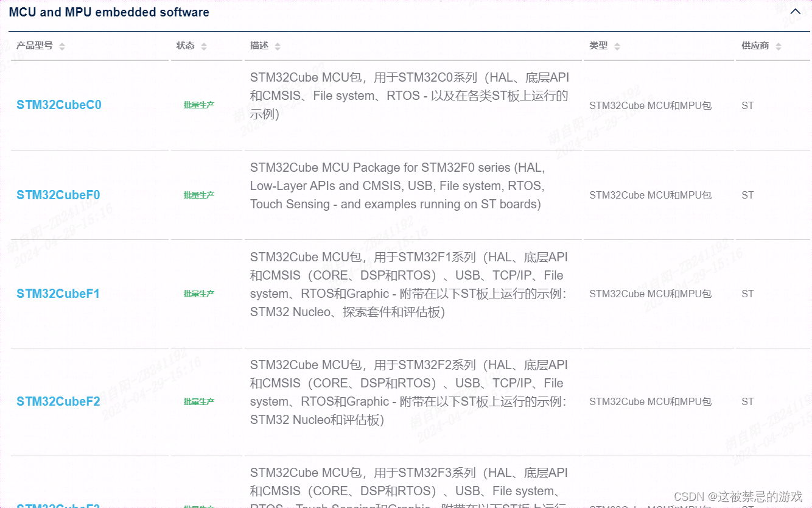Click the STM32CubeC0 description text
The image size is (812, 508).
tap(409, 96)
